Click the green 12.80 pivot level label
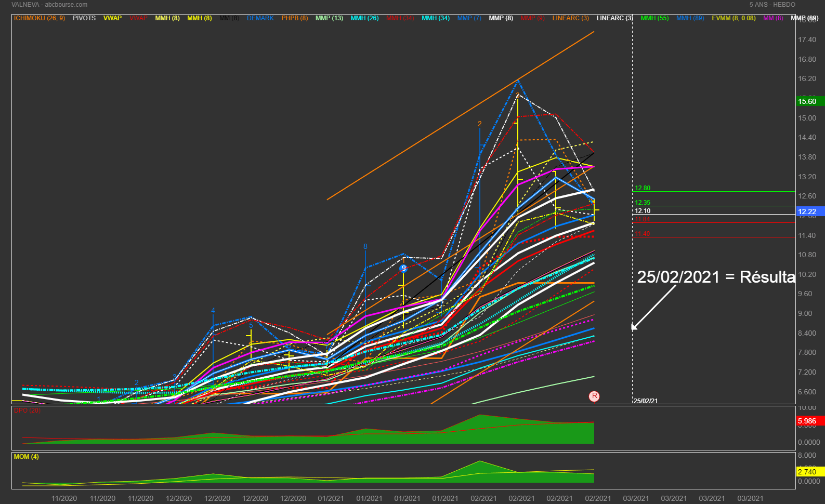This screenshot has width=825, height=504. click(643, 188)
